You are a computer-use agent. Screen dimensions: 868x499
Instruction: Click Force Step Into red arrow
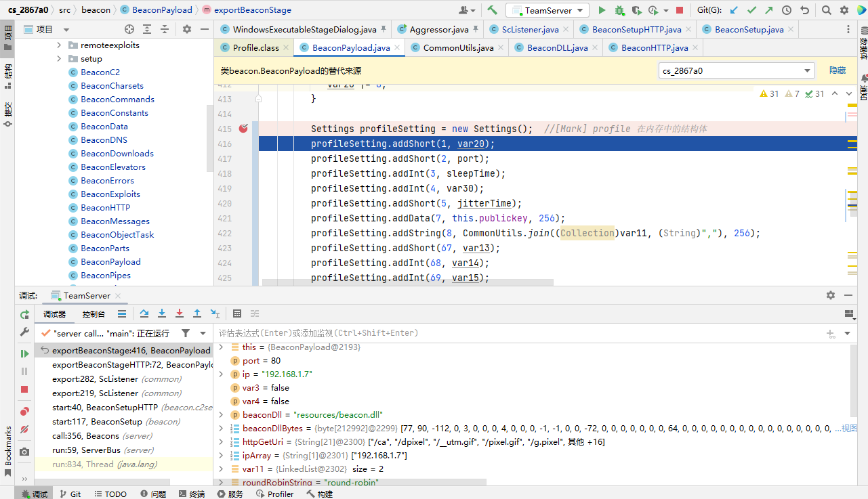click(180, 313)
